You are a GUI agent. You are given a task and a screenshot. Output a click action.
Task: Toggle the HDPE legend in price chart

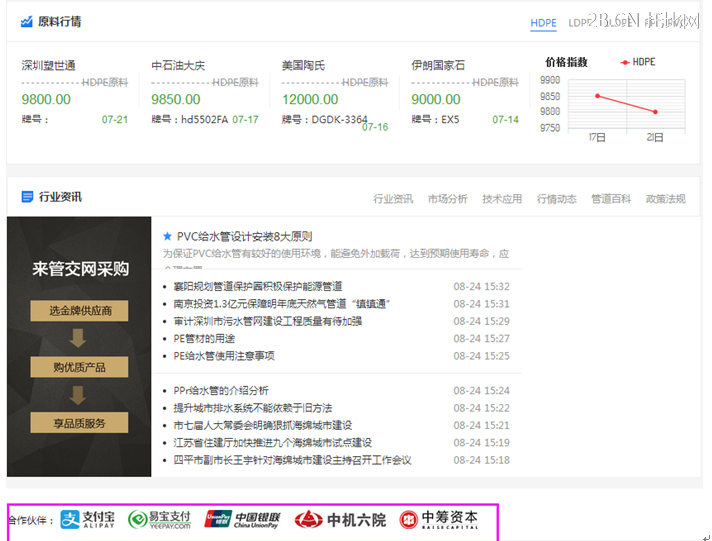pos(637,62)
